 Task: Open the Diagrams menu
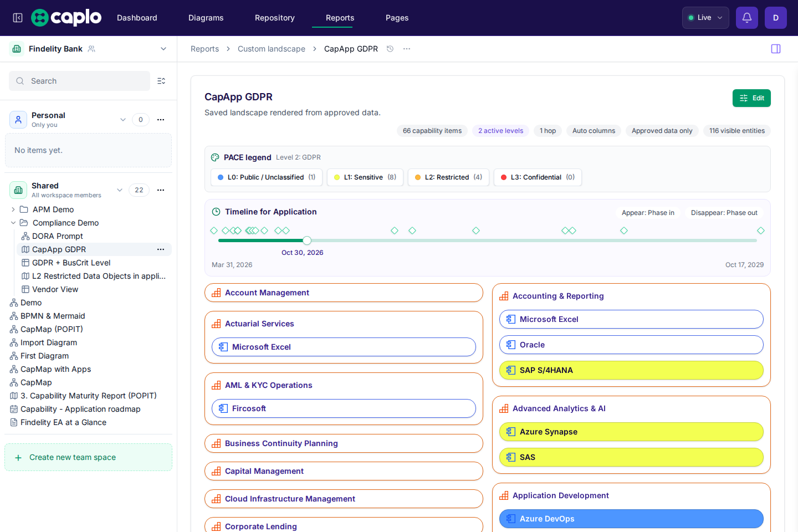click(206, 18)
